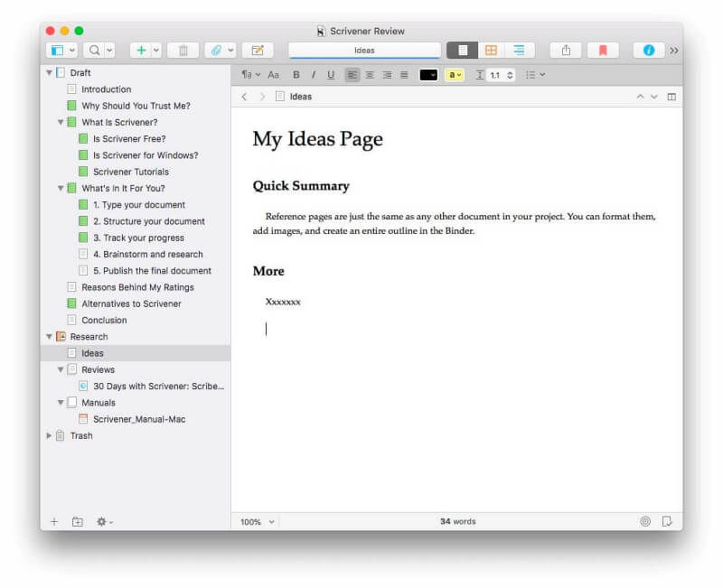Viewport: 723px width, 588px height.
Task: Open Scrivener_Manual-Mac in the Binder
Action: [139, 419]
